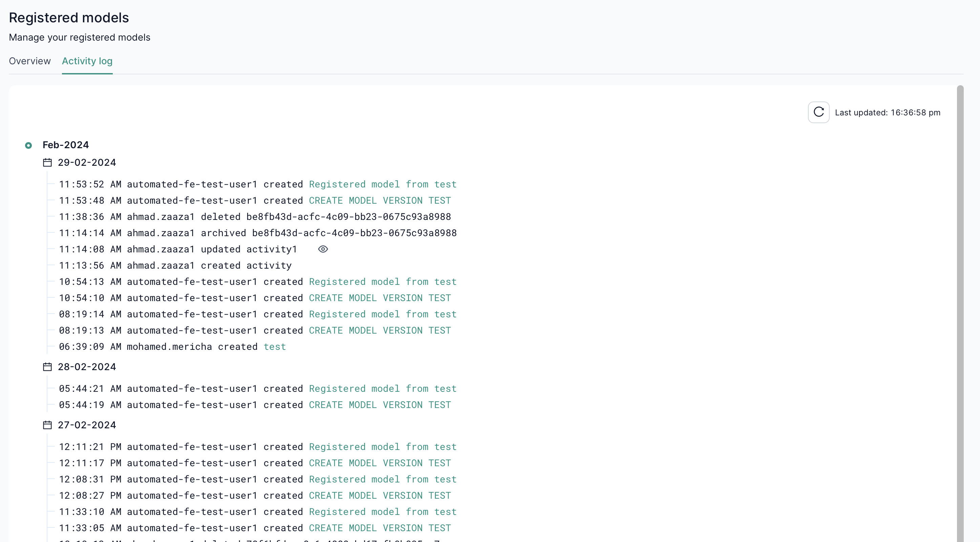Toggle visibility eye icon on activity1 update entry
Image resolution: width=980 pixels, height=542 pixels.
coord(323,249)
